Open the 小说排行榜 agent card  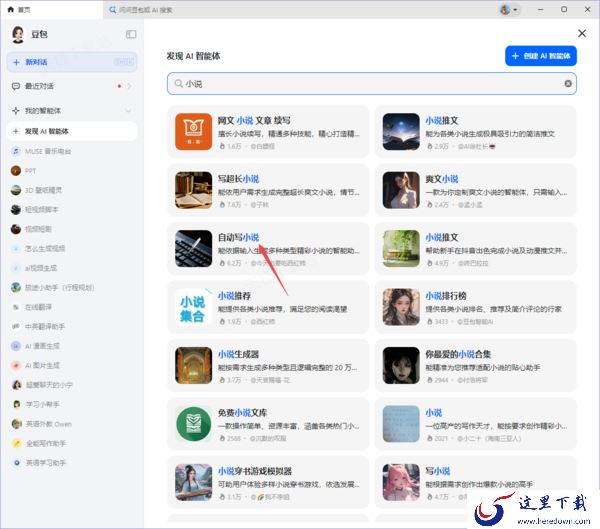click(476, 307)
